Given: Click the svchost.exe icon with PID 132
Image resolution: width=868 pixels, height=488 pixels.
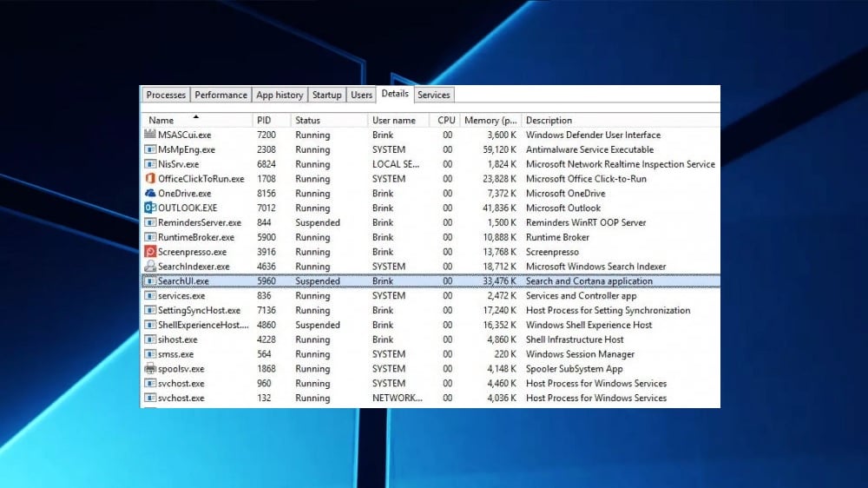Looking at the screenshot, I should point(150,398).
